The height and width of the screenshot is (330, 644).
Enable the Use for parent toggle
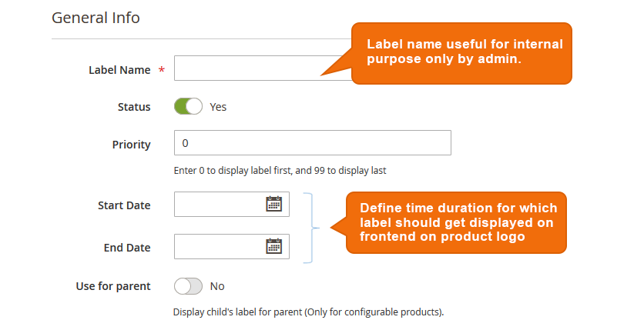[188, 286]
